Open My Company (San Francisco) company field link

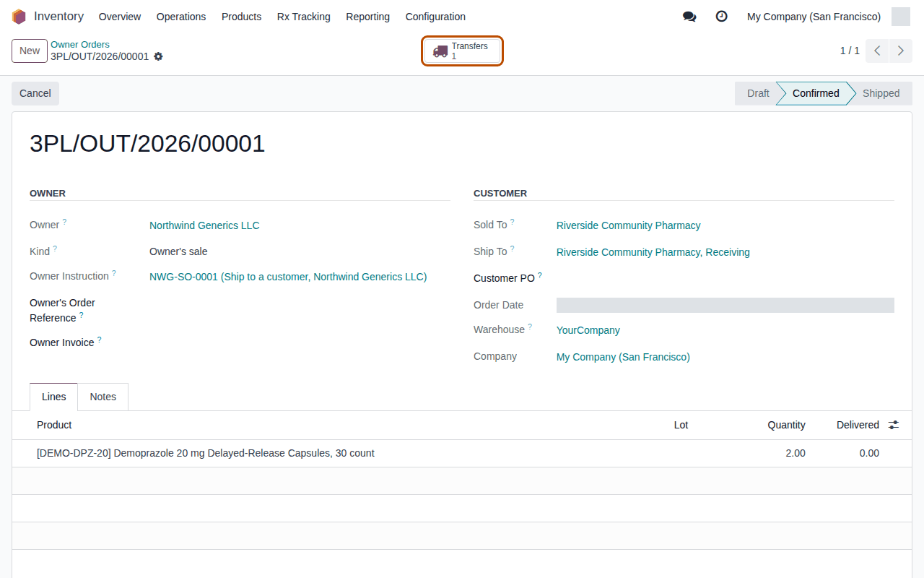point(623,357)
